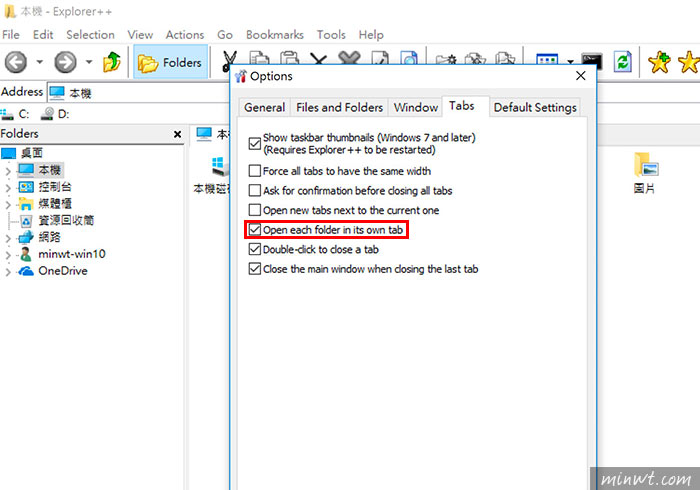Toggle the Folders pane toolbar button
The height and width of the screenshot is (490, 700).
tap(171, 62)
